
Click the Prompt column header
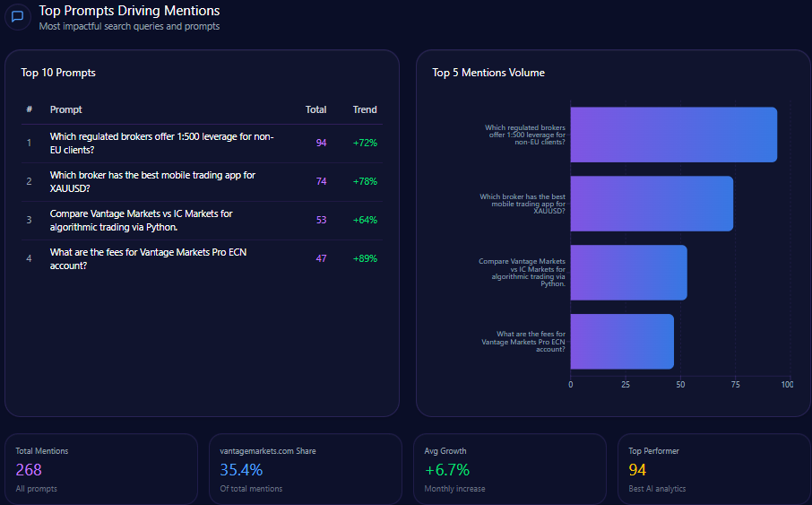(x=65, y=109)
